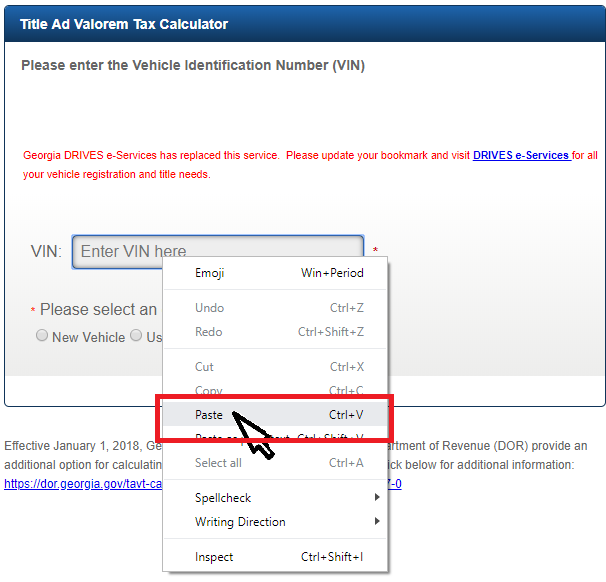Viewport: 606px width, 582px height.
Task: Open the DRIVES e-Services link
Action: coord(521,155)
